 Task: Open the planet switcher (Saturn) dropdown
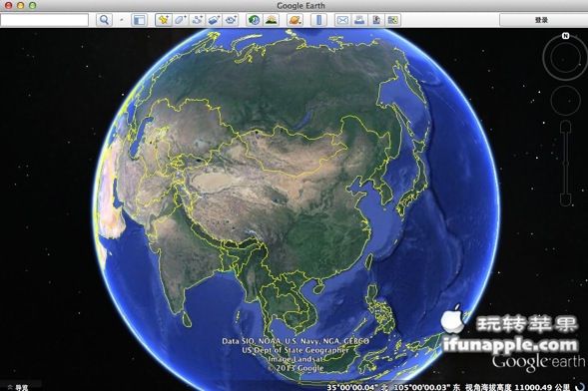[295, 20]
